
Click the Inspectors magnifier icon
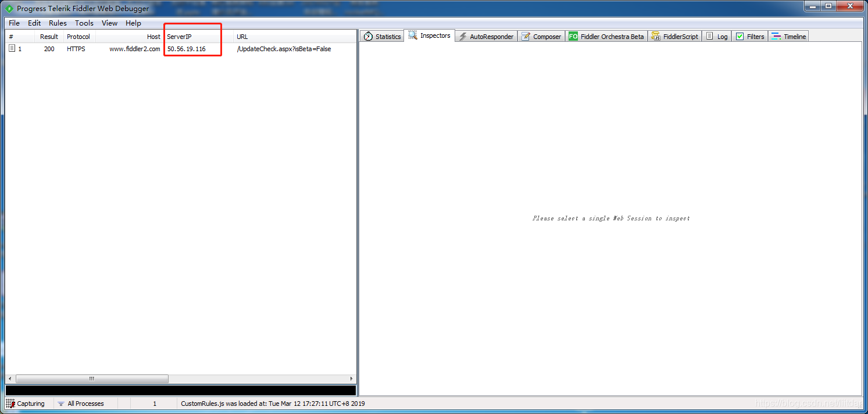413,35
